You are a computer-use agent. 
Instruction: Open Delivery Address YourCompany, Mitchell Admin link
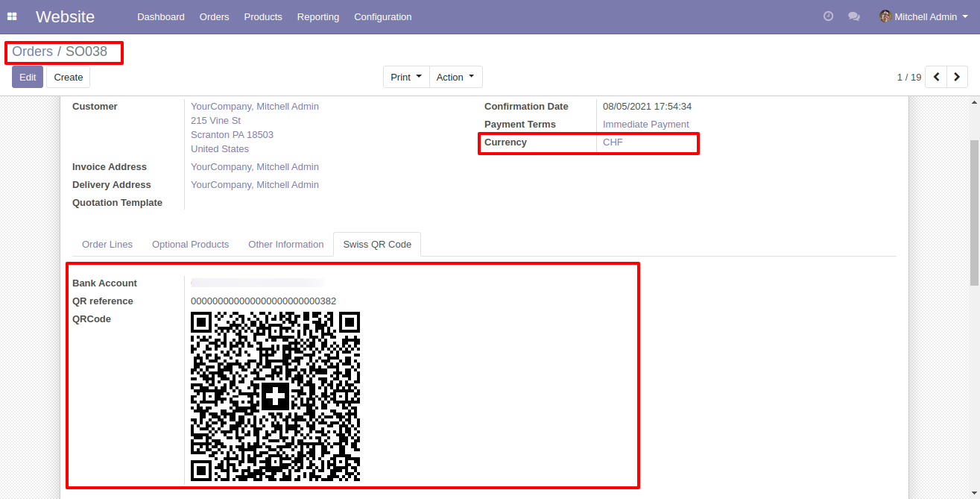(255, 185)
